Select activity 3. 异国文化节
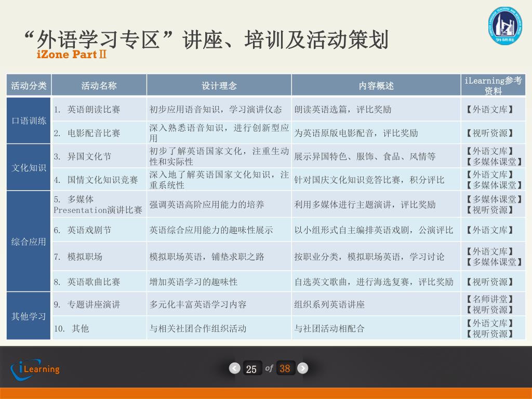532x399 pixels. click(x=99, y=156)
